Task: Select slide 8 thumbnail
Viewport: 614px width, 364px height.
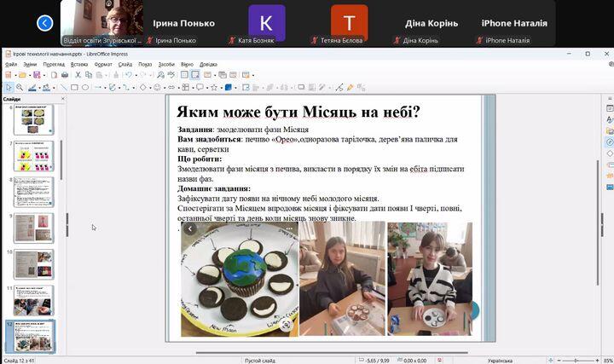Action: coord(33,192)
